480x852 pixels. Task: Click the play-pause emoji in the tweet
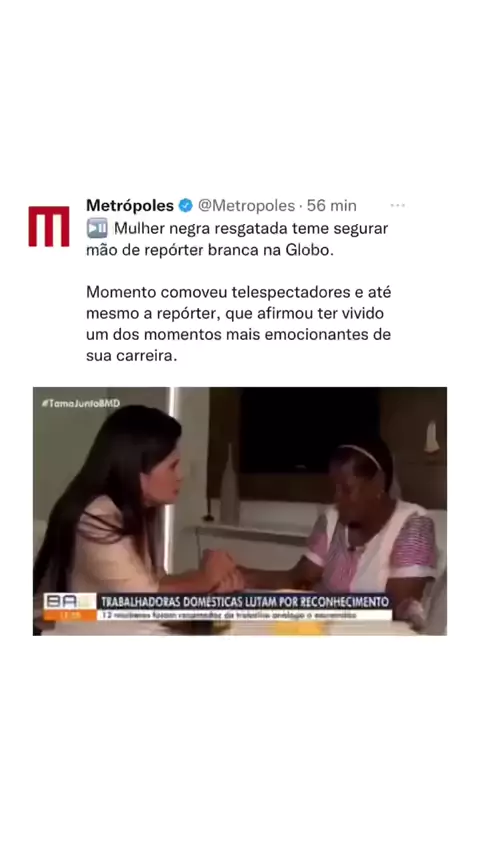(97, 228)
